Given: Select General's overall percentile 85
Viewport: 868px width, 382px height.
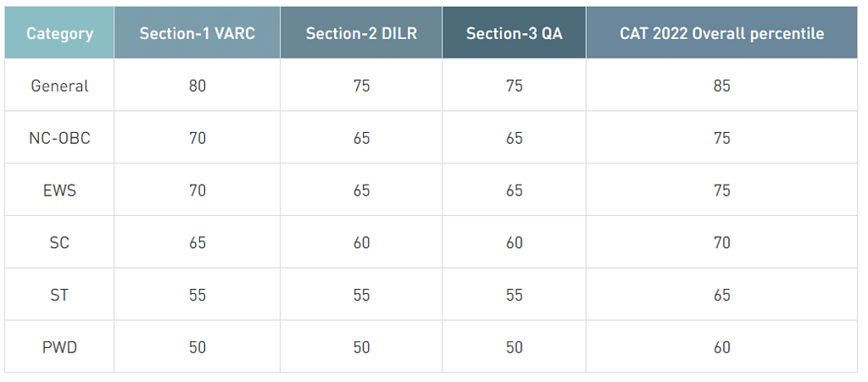Looking at the screenshot, I should point(721,86).
